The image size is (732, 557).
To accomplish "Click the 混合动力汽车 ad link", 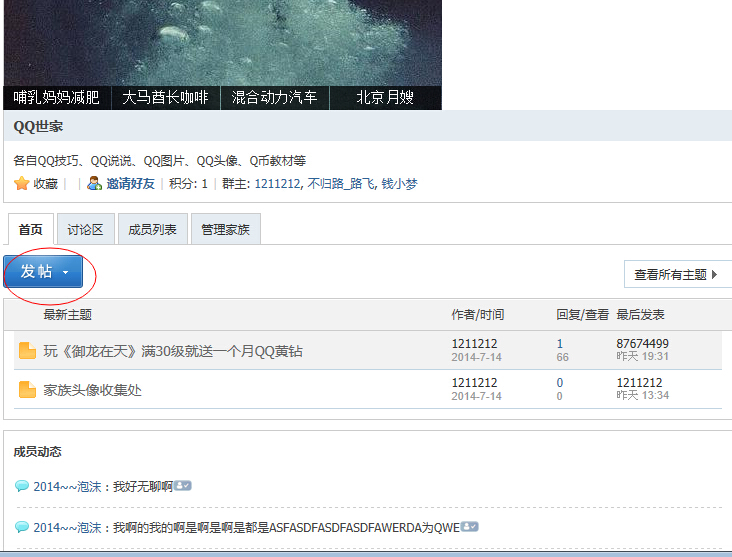I will pos(275,98).
